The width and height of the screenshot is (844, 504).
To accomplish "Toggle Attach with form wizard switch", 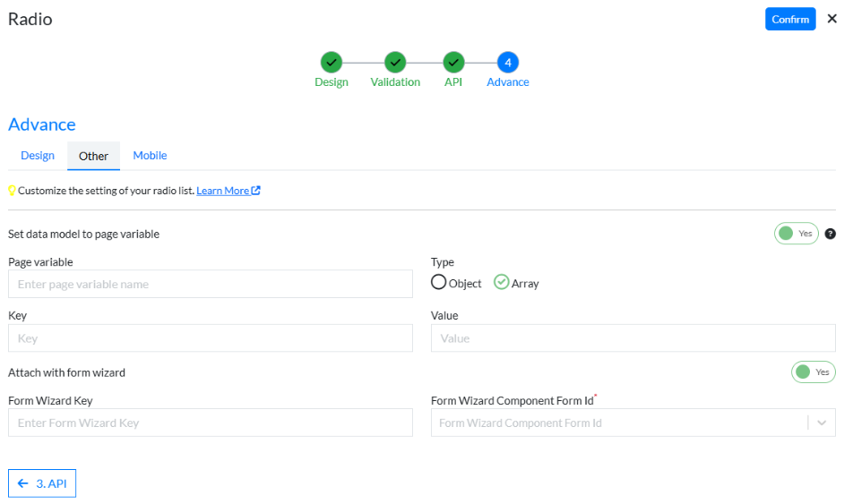I will pyautogui.click(x=812, y=372).
